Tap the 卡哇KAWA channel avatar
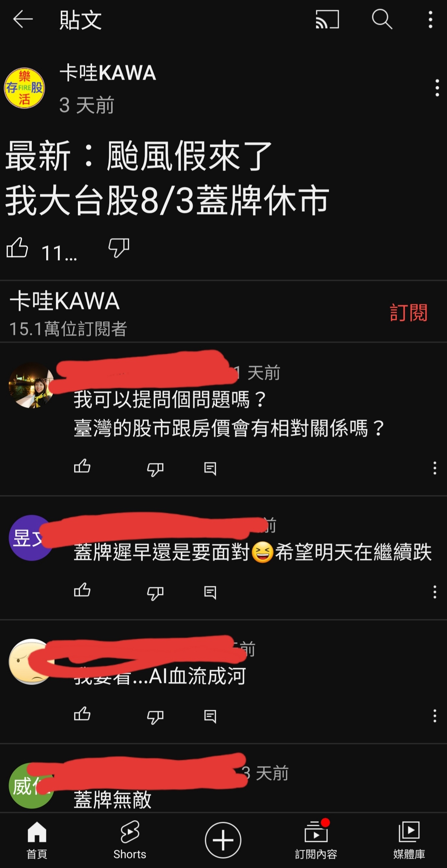The height and width of the screenshot is (868, 447). (x=24, y=88)
